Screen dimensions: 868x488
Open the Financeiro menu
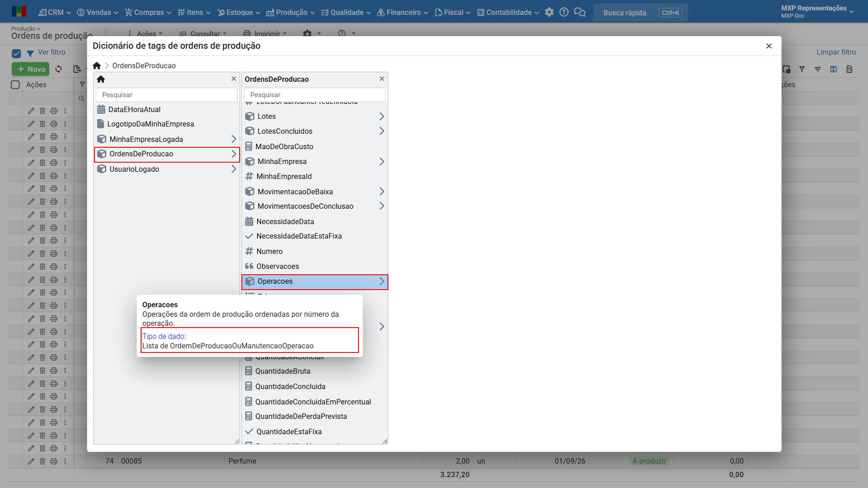pos(402,12)
